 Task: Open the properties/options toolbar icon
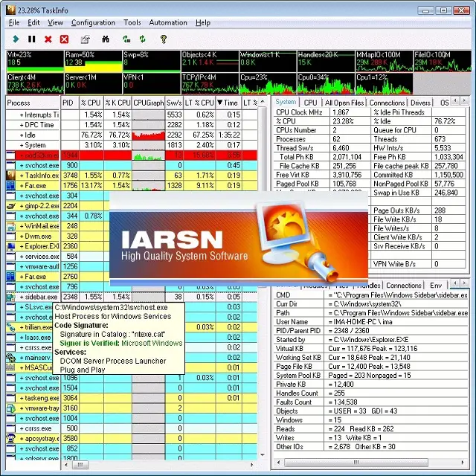click(86, 39)
